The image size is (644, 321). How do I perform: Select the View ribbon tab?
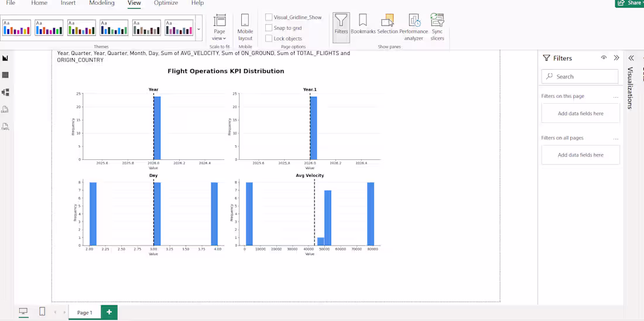click(134, 3)
